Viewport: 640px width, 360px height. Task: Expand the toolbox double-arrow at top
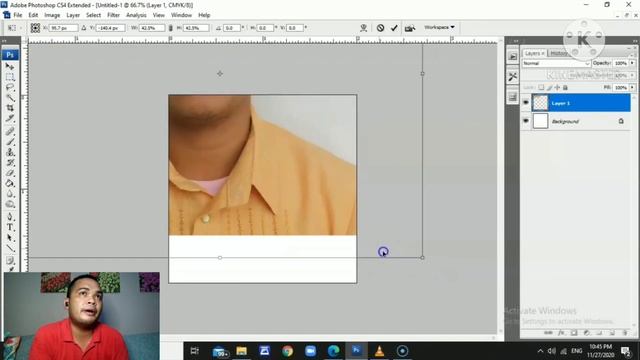tap(4, 41)
